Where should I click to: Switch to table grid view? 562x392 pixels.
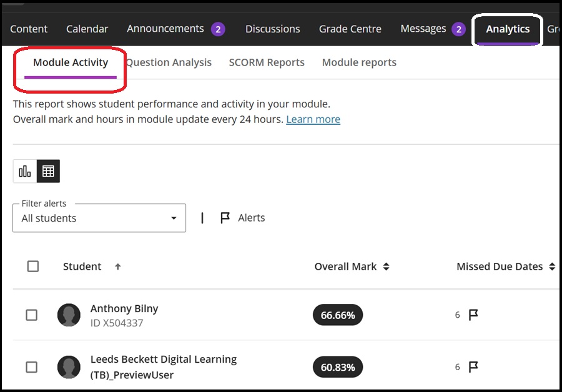click(48, 170)
